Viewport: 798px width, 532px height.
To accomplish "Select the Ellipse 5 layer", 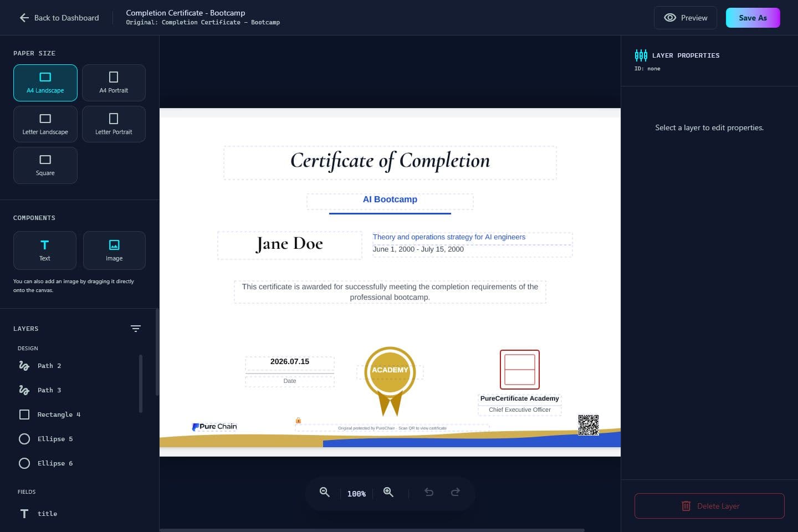I will point(78,439).
